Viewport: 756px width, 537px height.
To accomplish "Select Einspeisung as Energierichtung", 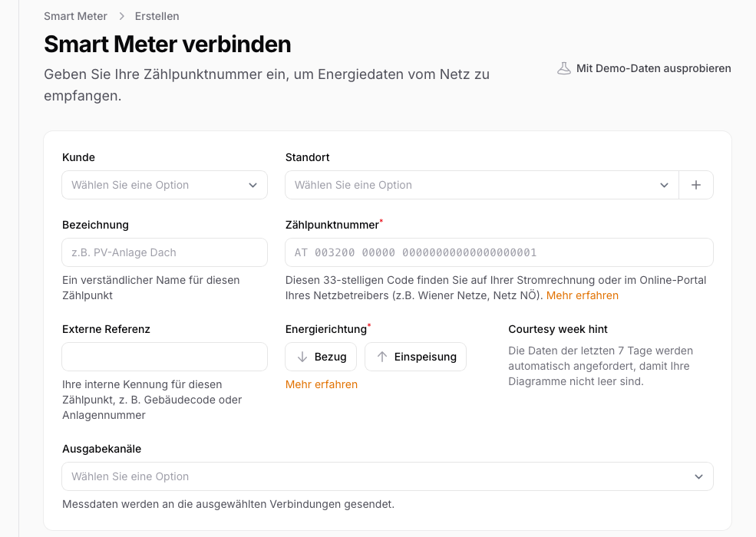I will tap(415, 356).
